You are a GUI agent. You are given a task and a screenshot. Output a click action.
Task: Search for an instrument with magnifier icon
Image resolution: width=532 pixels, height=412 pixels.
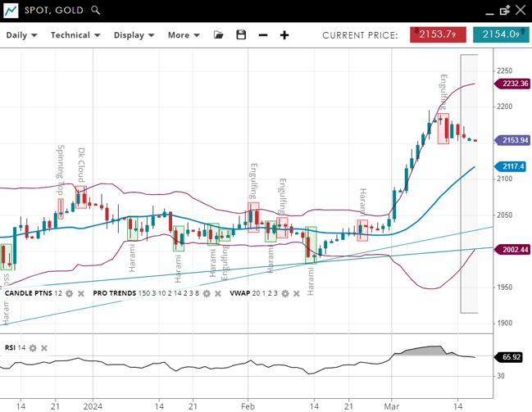(x=96, y=11)
